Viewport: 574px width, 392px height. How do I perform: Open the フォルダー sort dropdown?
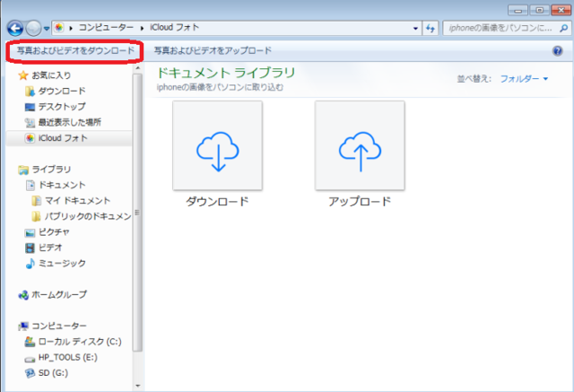pos(524,79)
